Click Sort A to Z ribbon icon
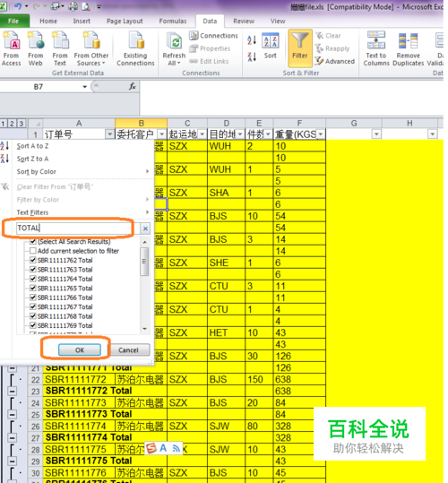The height and width of the screenshot is (483, 448). [x=252, y=40]
